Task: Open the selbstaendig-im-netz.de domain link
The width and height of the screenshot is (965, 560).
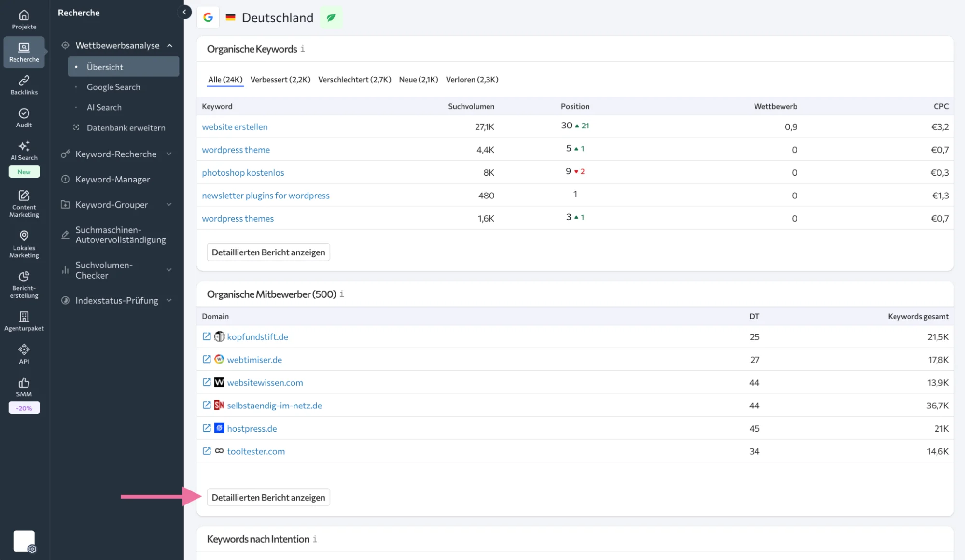Action: tap(274, 406)
